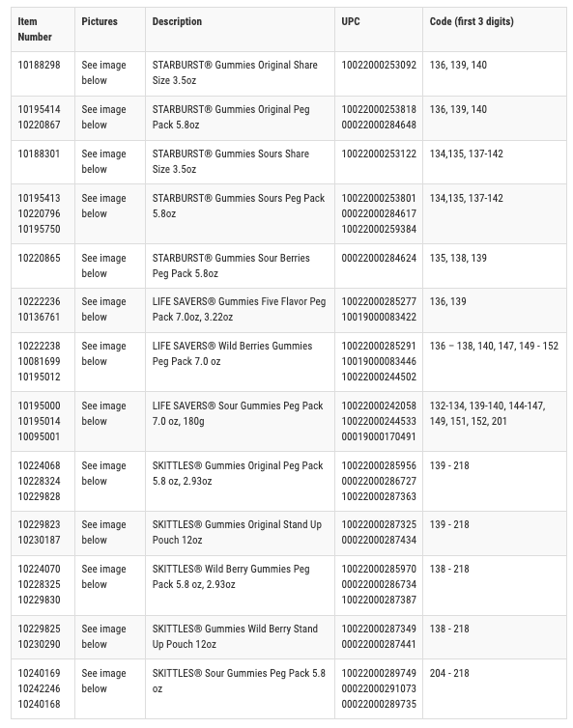Select item number 10224070

point(39,570)
